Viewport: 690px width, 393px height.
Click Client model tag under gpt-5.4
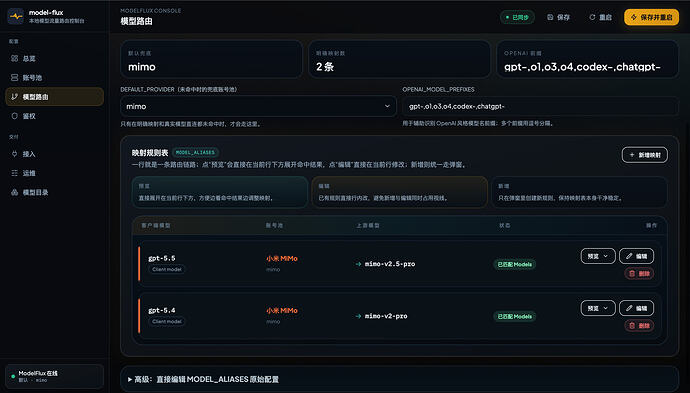point(167,321)
